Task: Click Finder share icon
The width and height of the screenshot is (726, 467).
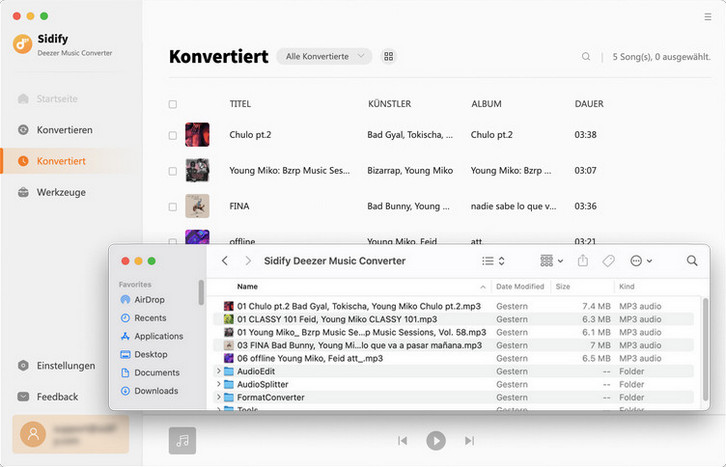Action: point(583,261)
